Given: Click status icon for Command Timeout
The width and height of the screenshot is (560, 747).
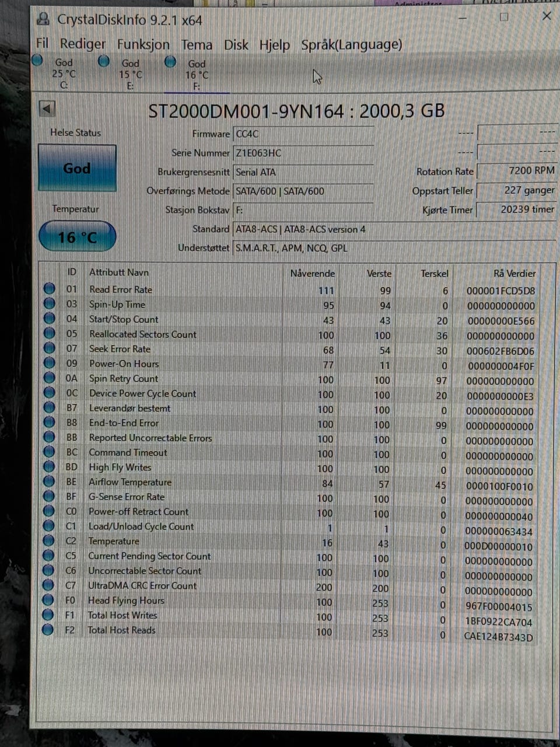Looking at the screenshot, I should [x=49, y=452].
